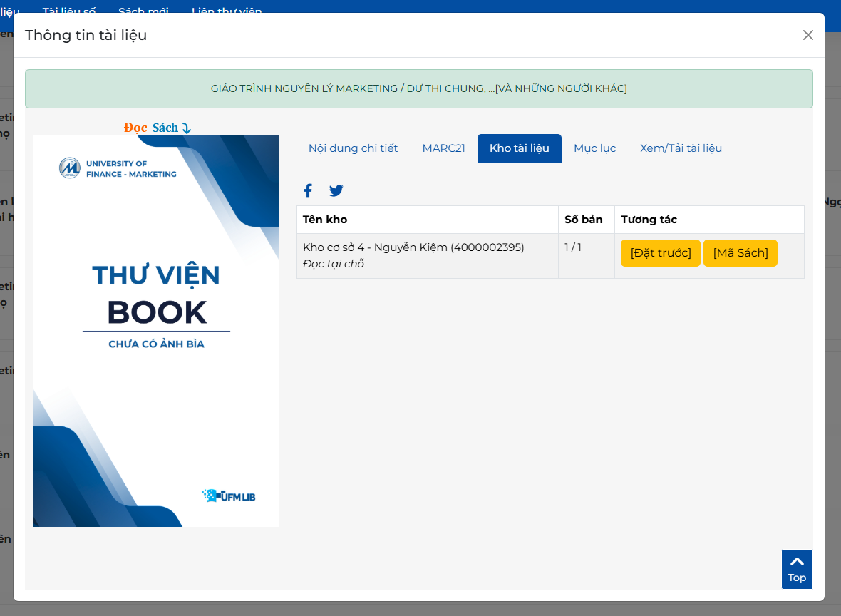Switch to the MARC21 tab
The image size is (841, 616).
tap(443, 148)
